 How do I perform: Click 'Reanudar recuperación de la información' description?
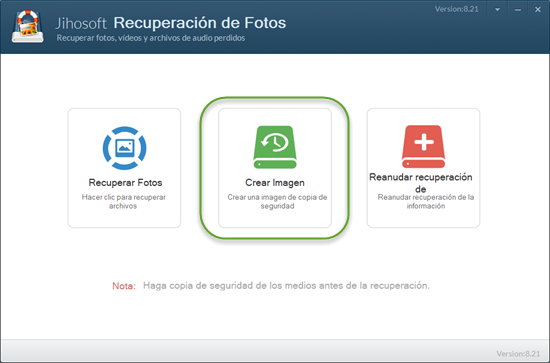click(426, 202)
